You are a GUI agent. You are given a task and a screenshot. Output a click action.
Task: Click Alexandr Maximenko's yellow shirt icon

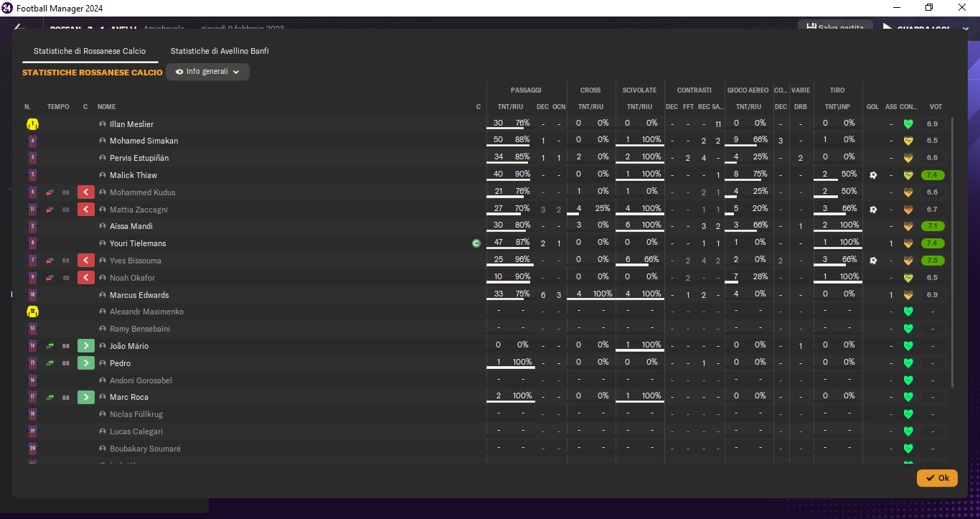tap(32, 312)
